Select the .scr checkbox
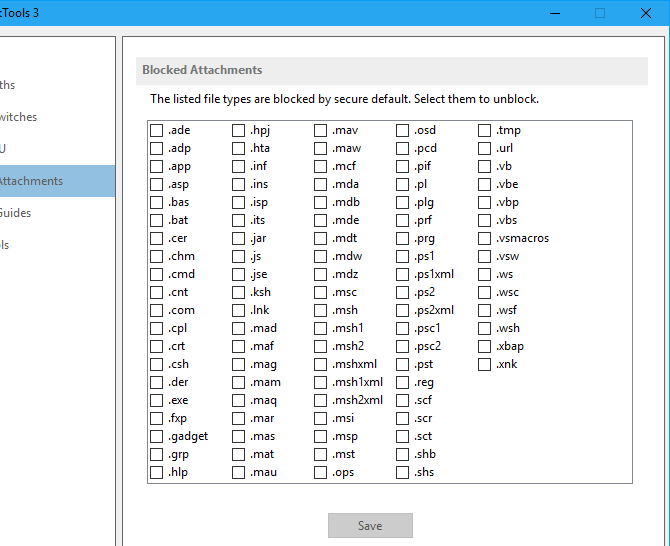This screenshot has width=670, height=546. click(403, 418)
